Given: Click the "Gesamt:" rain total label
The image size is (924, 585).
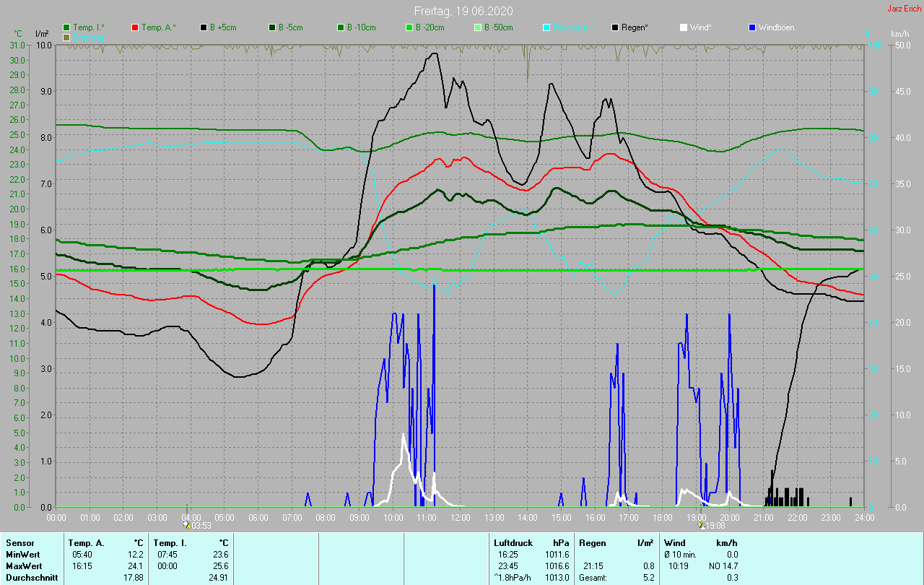Looking at the screenshot, I should [x=593, y=578].
